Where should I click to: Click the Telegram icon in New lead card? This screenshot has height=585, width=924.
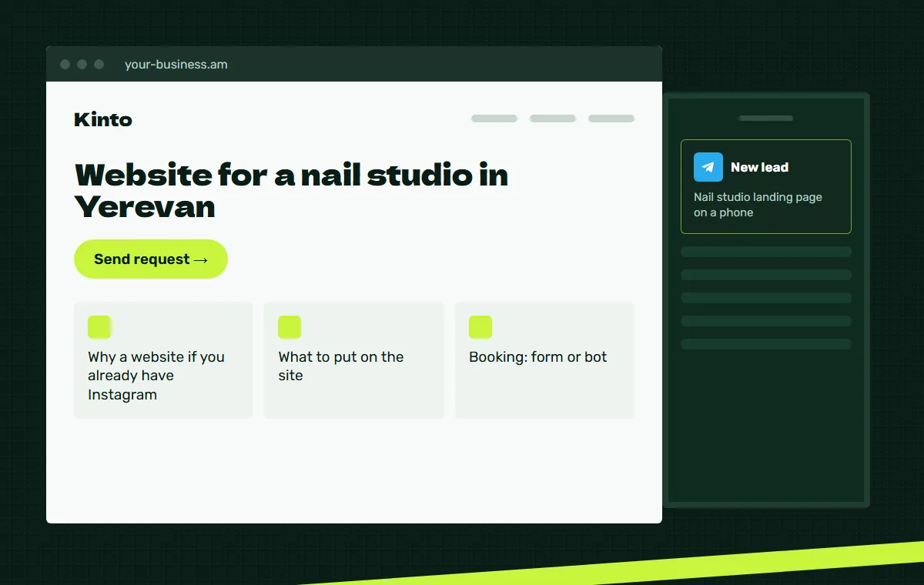[x=708, y=167]
